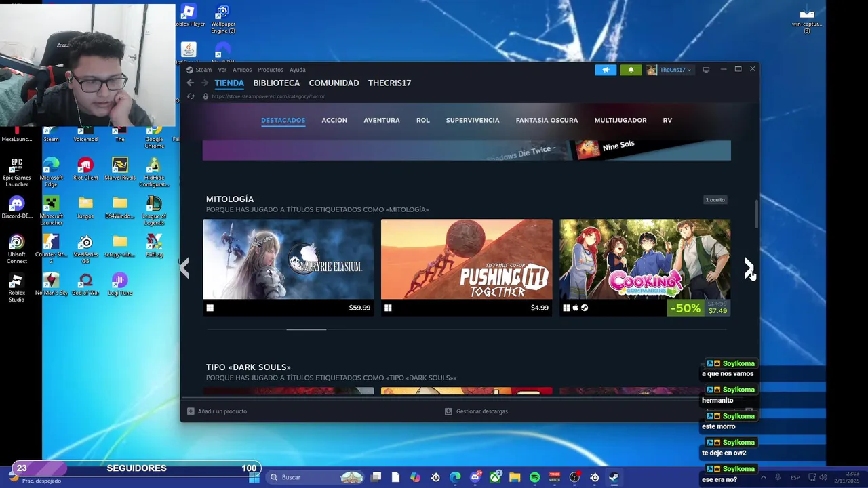Select the ROL category tab
This screenshot has width=868, height=488.
(x=423, y=120)
